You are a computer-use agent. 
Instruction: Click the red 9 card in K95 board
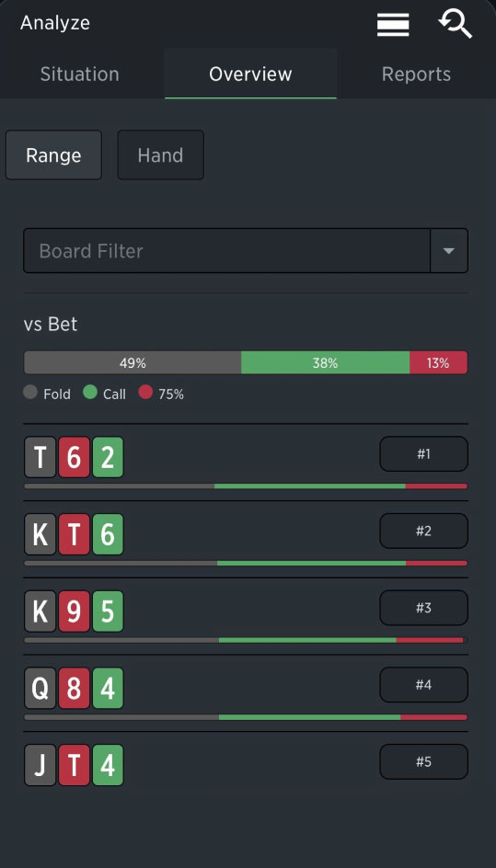pos(75,611)
